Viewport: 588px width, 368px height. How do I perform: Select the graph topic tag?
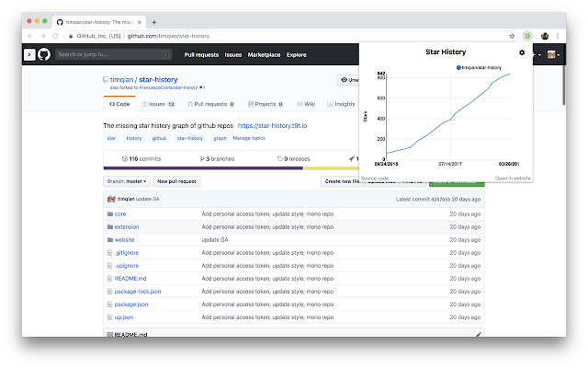[220, 138]
